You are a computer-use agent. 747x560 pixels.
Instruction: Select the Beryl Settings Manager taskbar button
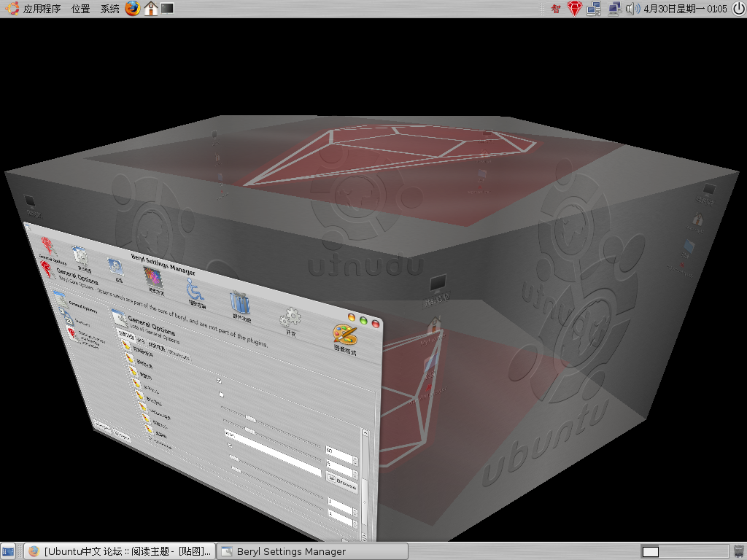click(312, 551)
